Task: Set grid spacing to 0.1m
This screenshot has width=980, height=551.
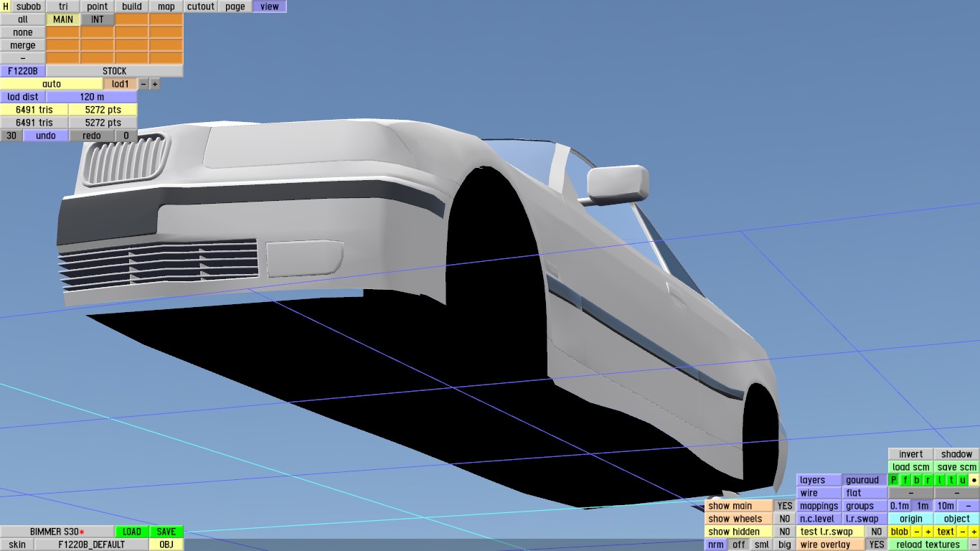Action: point(900,506)
